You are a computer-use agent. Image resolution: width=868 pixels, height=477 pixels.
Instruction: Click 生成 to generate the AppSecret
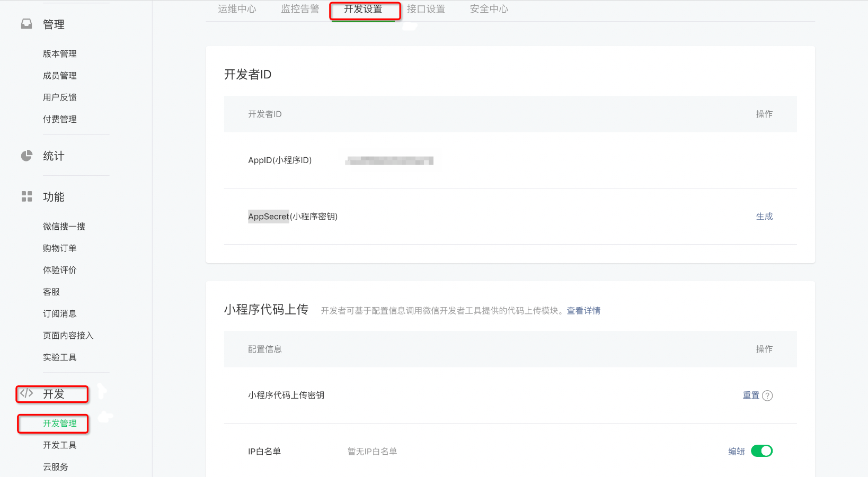764,217
